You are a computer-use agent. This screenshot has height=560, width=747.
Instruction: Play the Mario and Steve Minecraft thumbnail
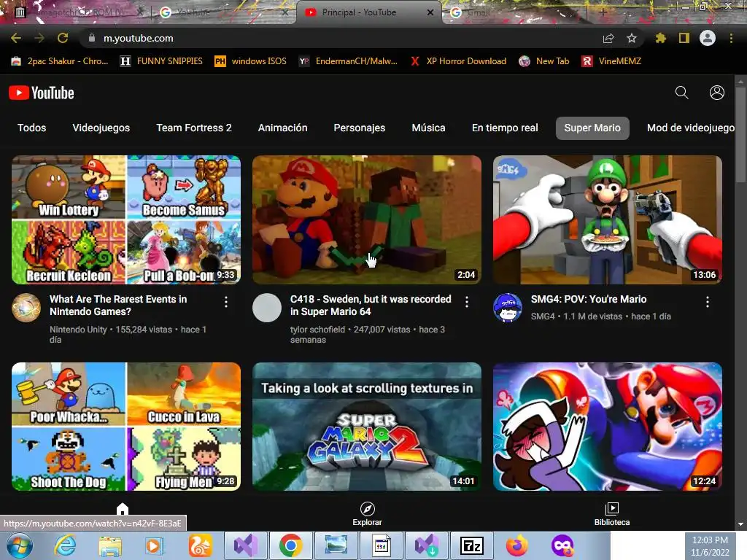tap(367, 219)
